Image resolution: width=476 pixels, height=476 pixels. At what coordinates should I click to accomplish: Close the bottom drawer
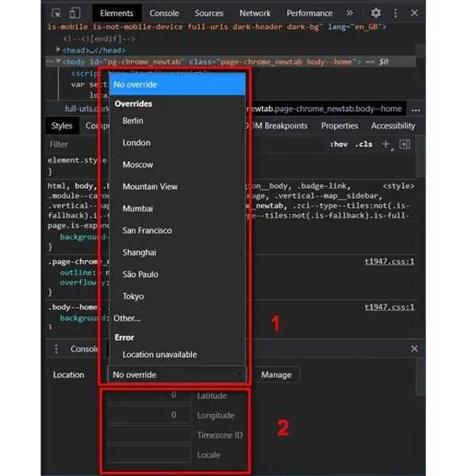click(414, 348)
